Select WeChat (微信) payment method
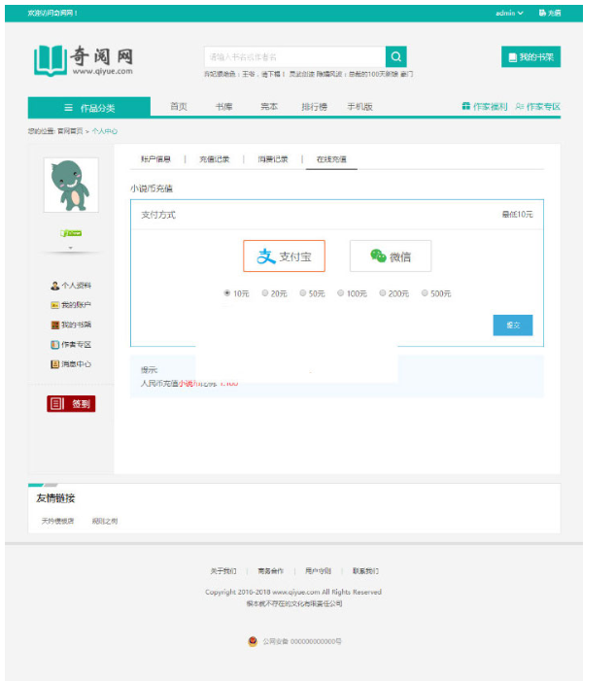The width and height of the screenshot is (616, 682). (x=390, y=256)
